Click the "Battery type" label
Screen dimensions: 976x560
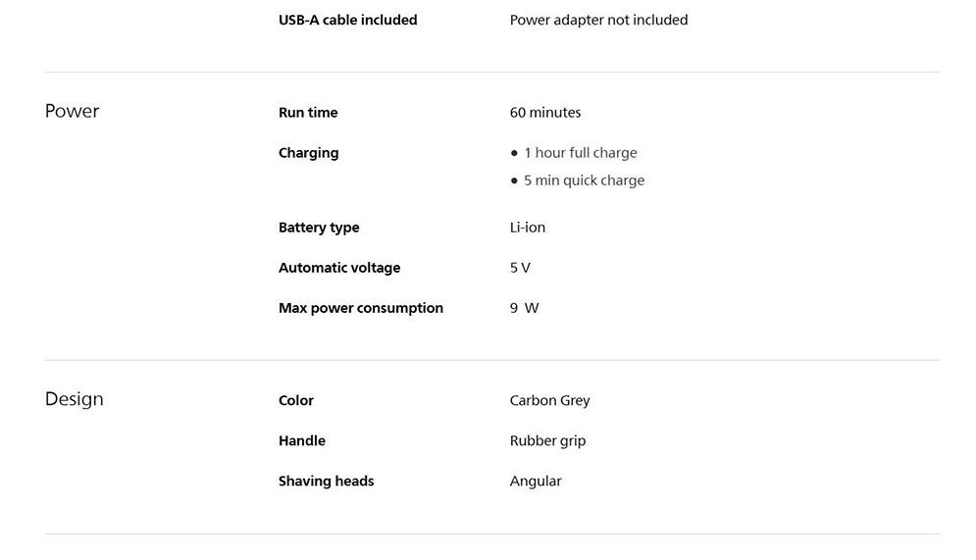(x=319, y=228)
